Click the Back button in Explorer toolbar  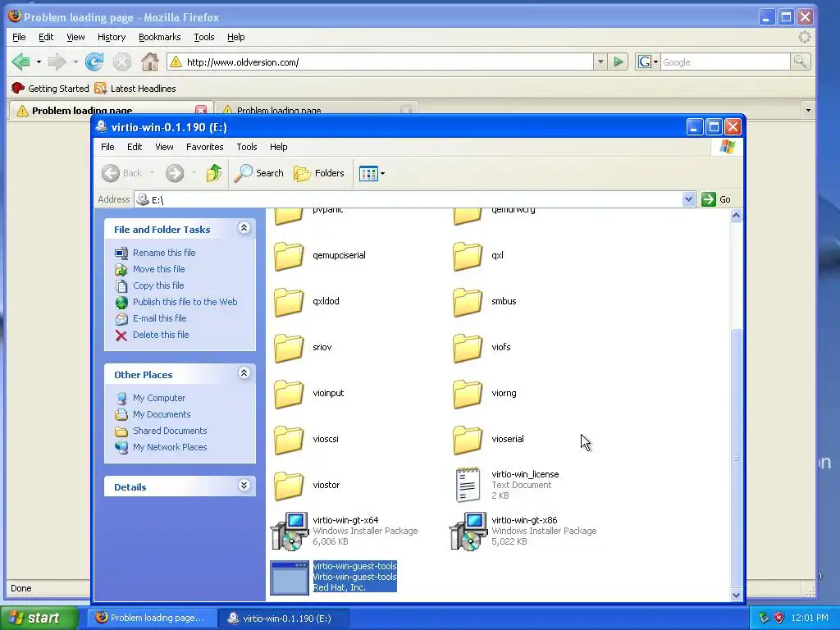tap(123, 173)
